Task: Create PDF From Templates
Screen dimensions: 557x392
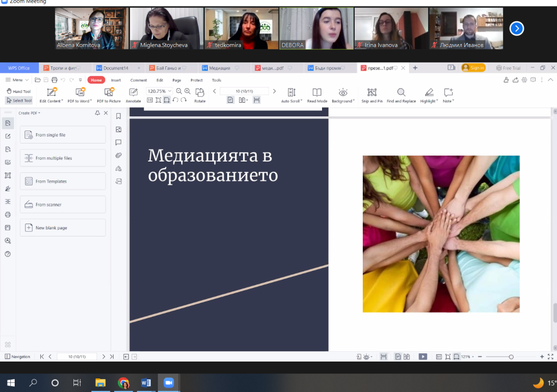Action: tap(63, 182)
